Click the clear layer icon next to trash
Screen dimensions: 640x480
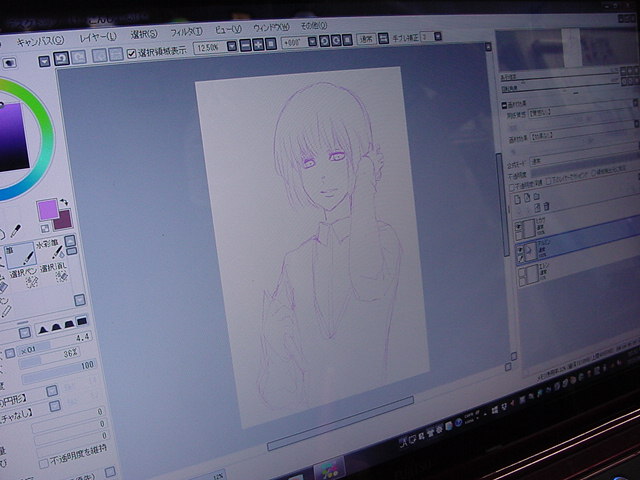pos(538,207)
